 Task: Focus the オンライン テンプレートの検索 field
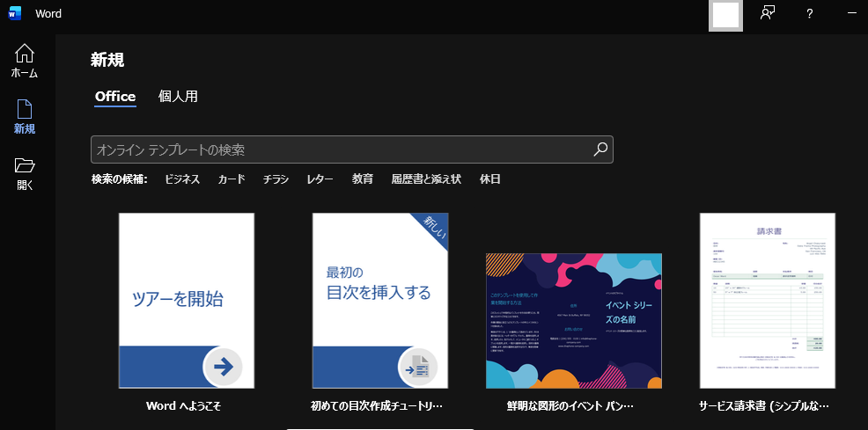pos(352,149)
